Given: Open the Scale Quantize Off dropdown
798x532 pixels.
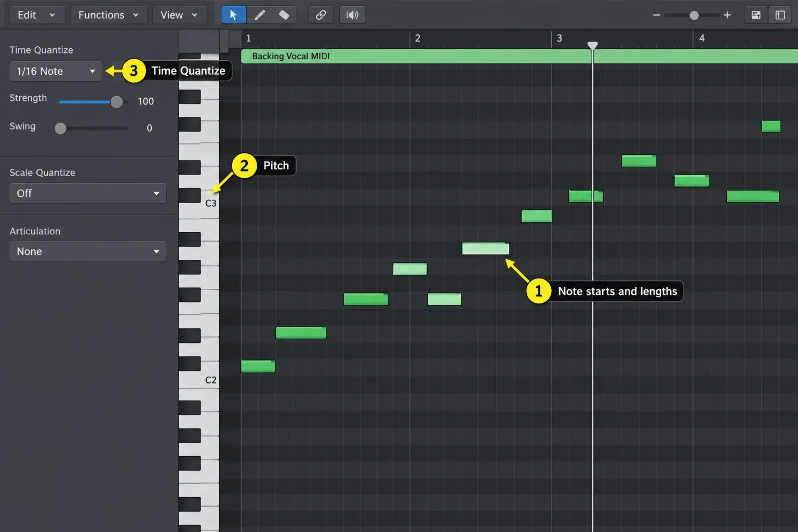Looking at the screenshot, I should pyautogui.click(x=88, y=193).
